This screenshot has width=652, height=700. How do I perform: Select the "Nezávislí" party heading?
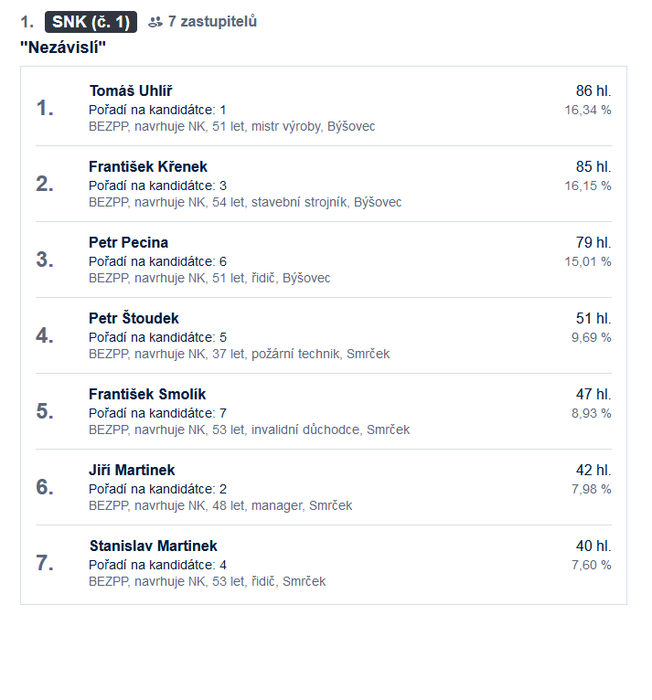pos(63,47)
